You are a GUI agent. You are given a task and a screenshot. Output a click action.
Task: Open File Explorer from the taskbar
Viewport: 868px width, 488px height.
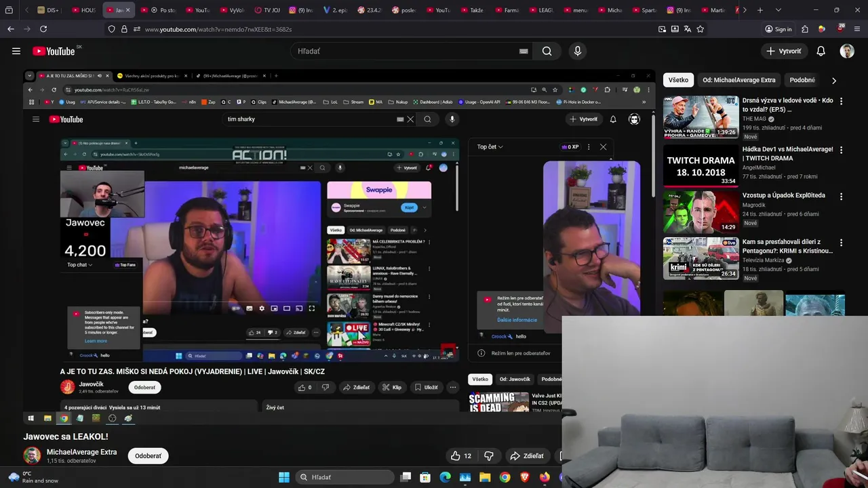[485, 477]
